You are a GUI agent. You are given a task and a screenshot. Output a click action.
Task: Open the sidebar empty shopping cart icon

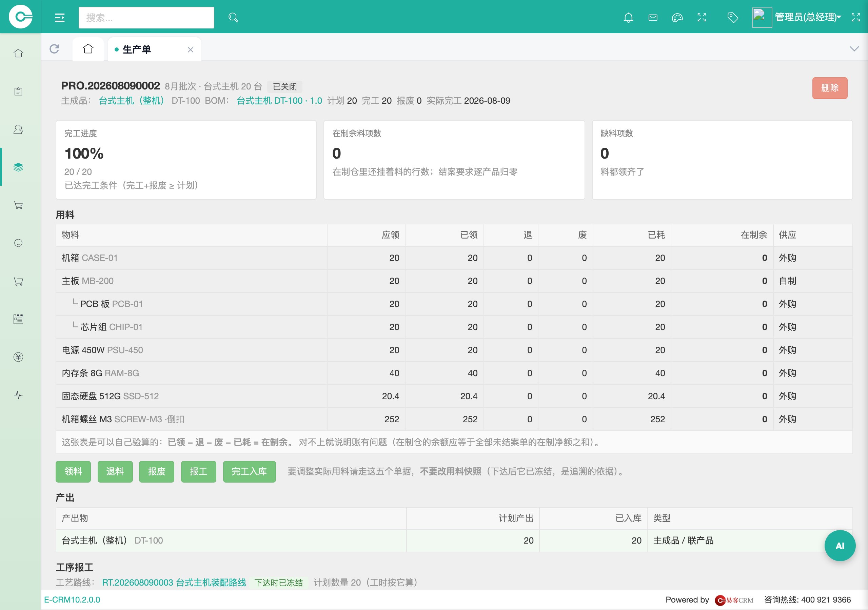(18, 281)
